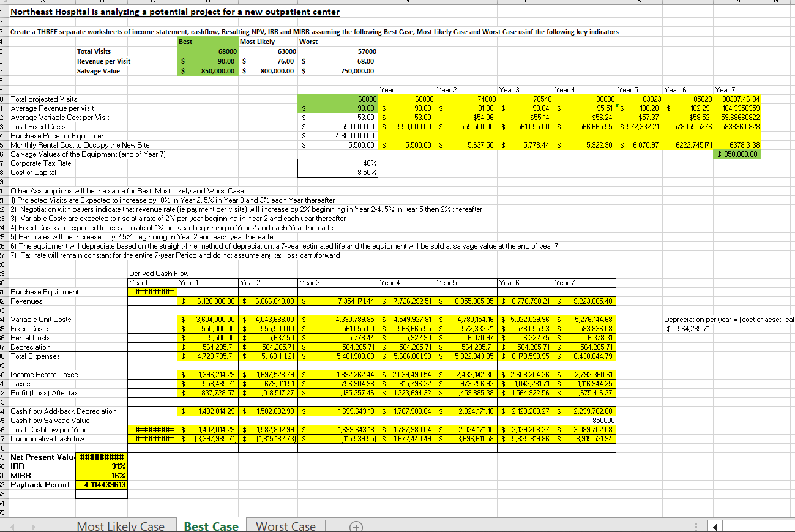The image size is (795, 532).
Task: Select Most Likely salvage value 800,000.00
Action: click(267, 71)
